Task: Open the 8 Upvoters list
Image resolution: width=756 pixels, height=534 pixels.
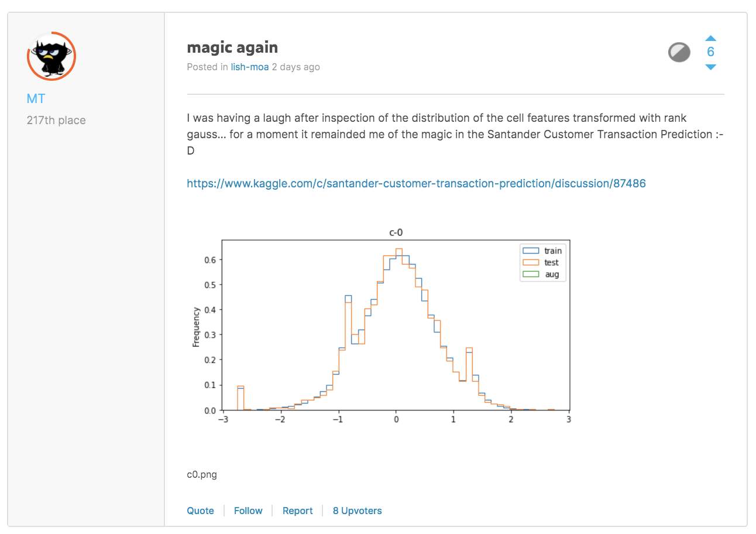Action: click(x=357, y=511)
